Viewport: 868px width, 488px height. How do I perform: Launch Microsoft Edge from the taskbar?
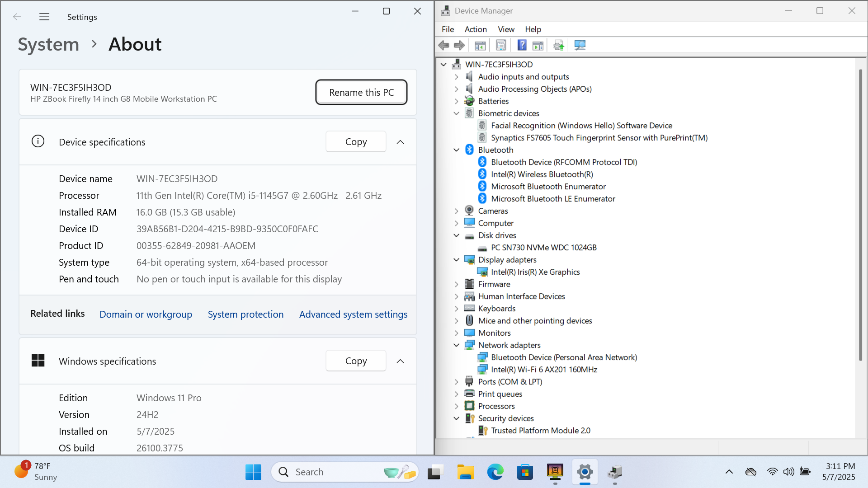point(495,472)
